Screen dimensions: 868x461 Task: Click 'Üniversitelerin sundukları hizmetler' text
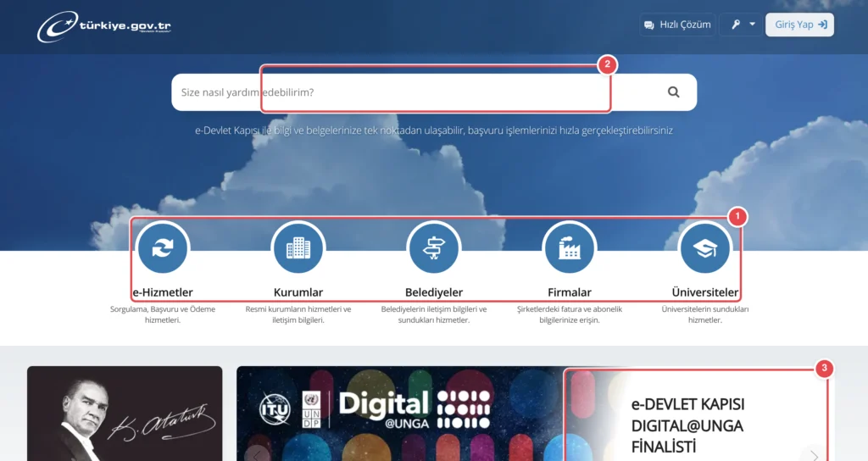coord(705,314)
